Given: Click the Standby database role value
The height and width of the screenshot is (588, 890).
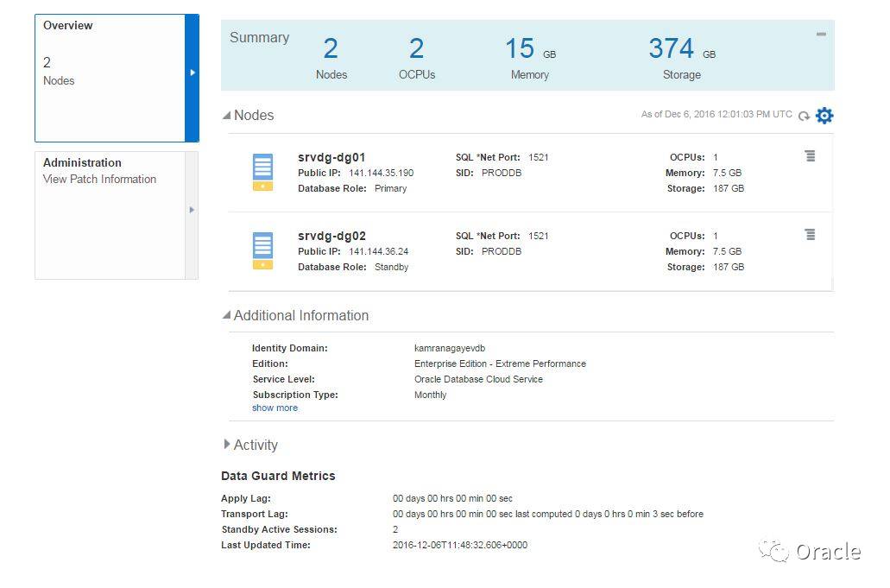Looking at the screenshot, I should (392, 268).
